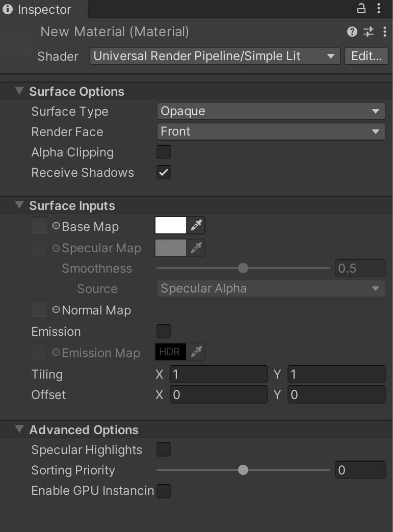Screen dimensions: 393x532
Task: Open the material's more options menu
Action: (384, 32)
